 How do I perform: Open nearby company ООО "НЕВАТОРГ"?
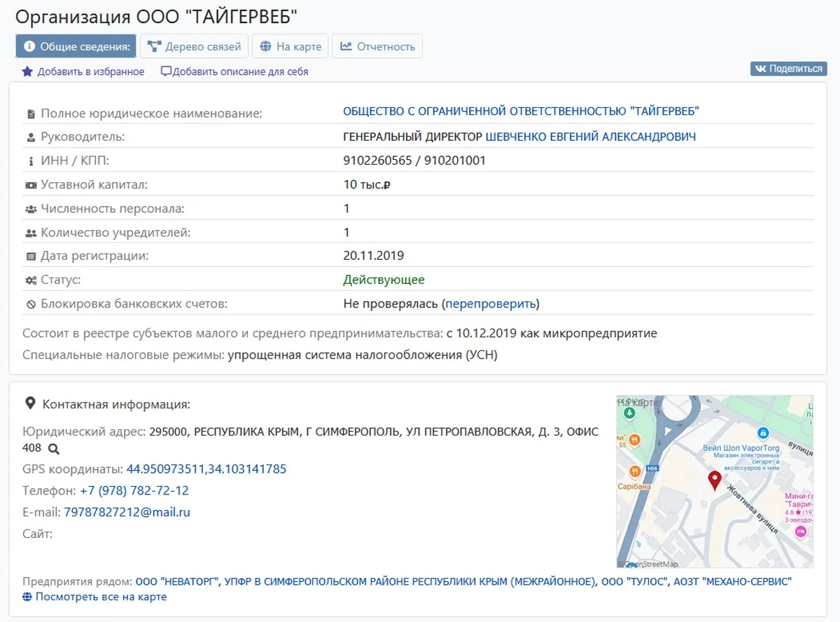tap(178, 581)
